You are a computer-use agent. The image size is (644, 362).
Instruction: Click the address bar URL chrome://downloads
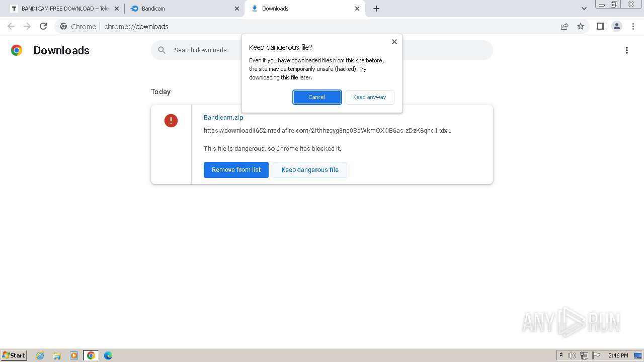tap(136, 27)
